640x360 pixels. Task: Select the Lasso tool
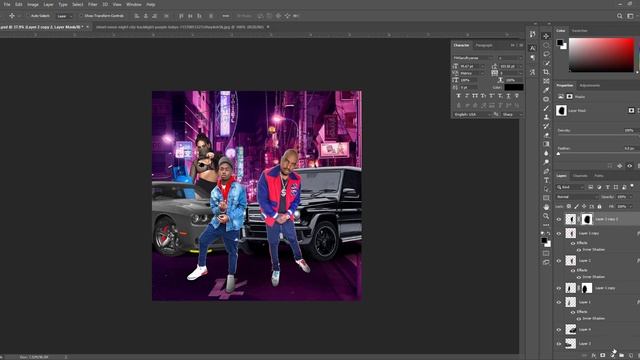pos(546,54)
